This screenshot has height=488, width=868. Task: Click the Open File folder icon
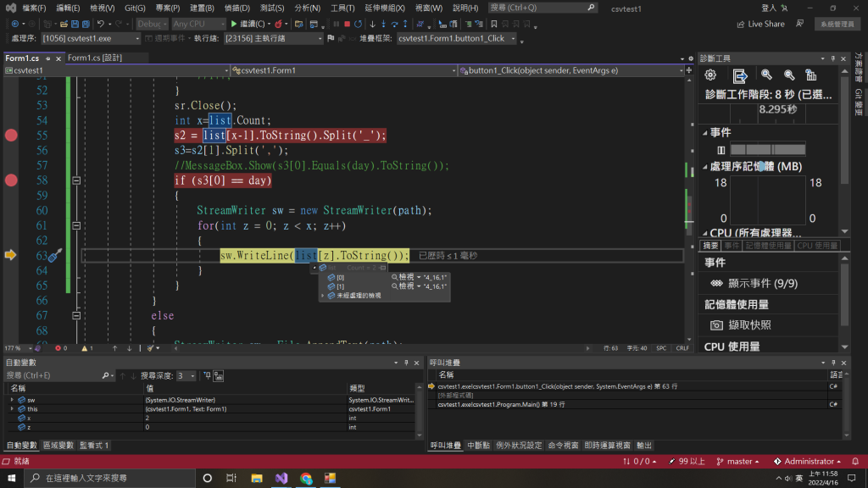pos(64,25)
